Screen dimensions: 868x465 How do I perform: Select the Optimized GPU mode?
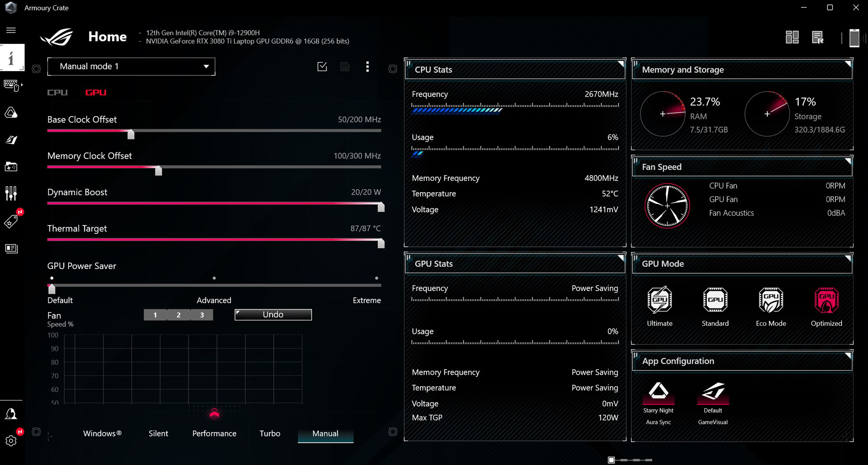pyautogui.click(x=826, y=300)
